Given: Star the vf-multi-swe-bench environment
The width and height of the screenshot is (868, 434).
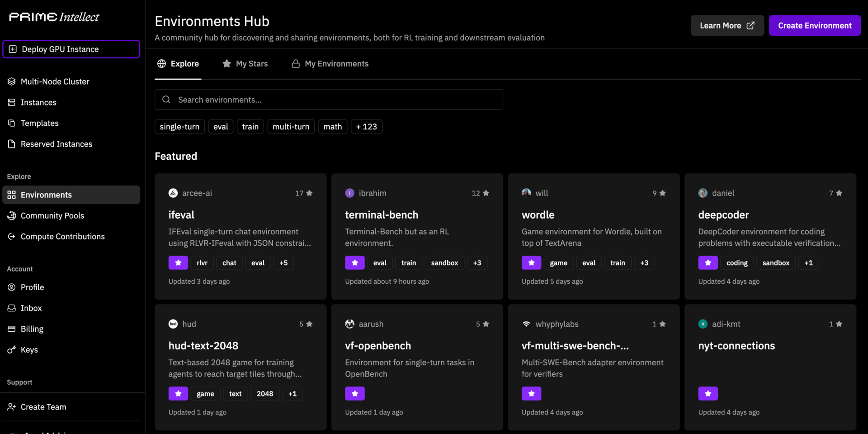Looking at the screenshot, I should (x=531, y=393).
